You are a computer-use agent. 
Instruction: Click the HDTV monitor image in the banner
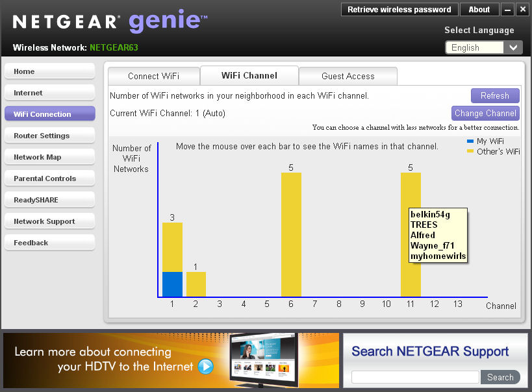coord(264,360)
